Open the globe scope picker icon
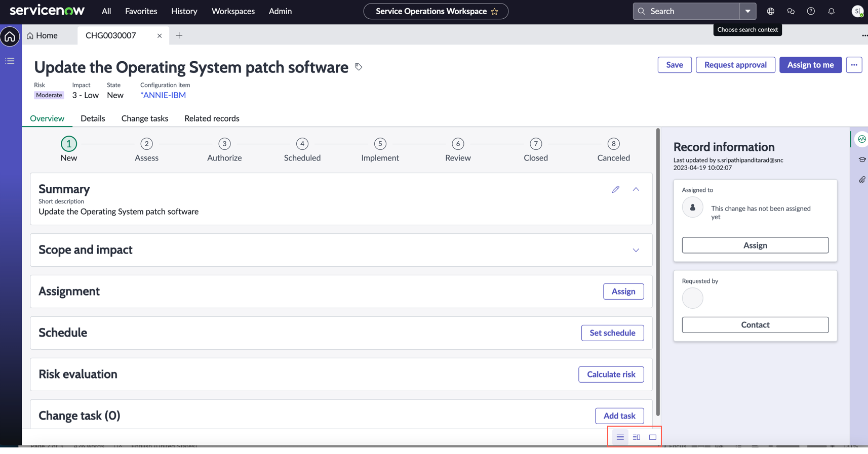868x454 pixels. [x=771, y=11]
